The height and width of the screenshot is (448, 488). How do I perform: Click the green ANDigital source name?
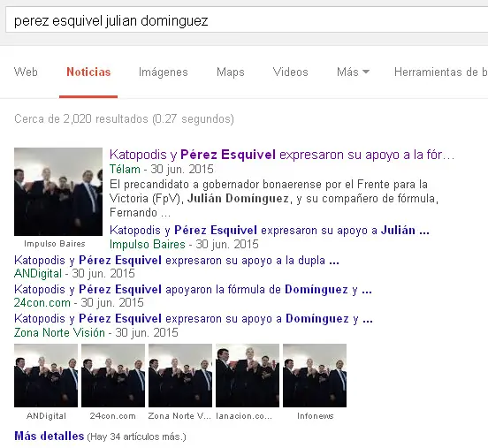[38, 273]
